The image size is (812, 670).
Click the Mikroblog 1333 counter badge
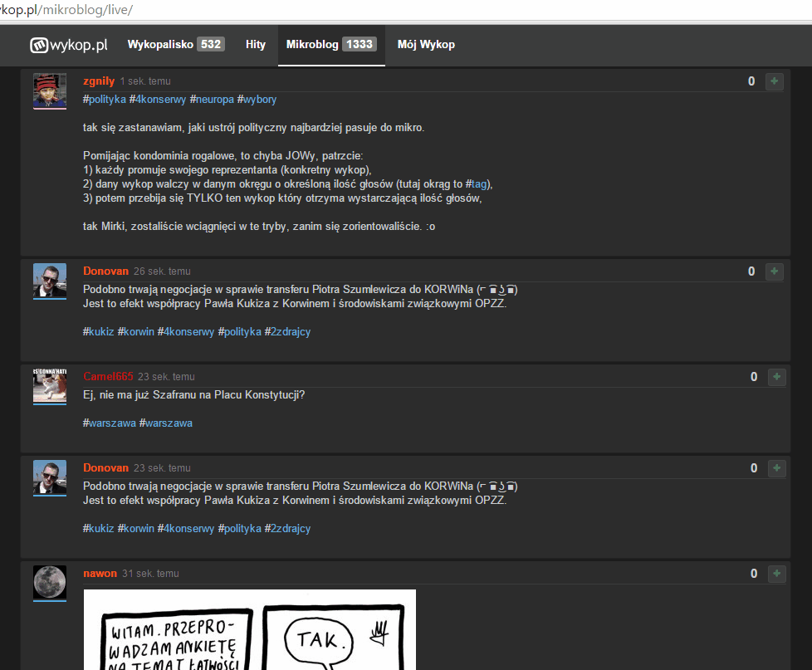coord(360,45)
